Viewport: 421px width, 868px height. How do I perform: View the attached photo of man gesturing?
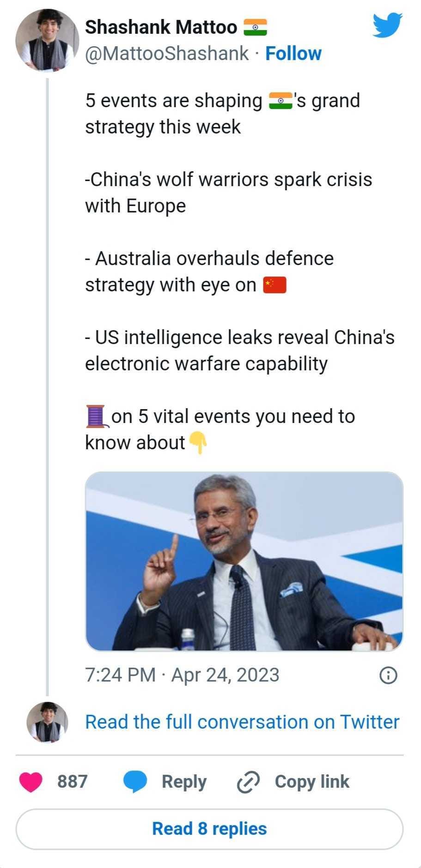[244, 561]
